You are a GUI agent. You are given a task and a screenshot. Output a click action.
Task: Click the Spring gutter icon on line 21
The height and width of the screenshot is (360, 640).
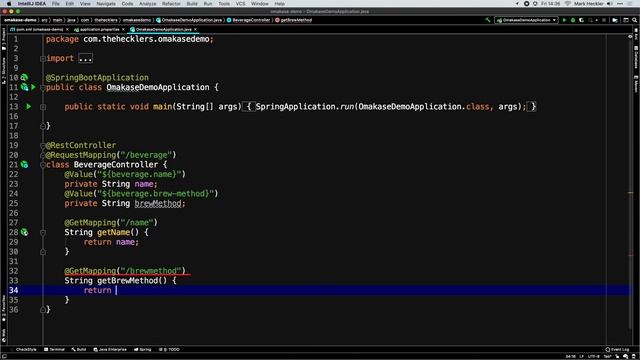[24, 164]
